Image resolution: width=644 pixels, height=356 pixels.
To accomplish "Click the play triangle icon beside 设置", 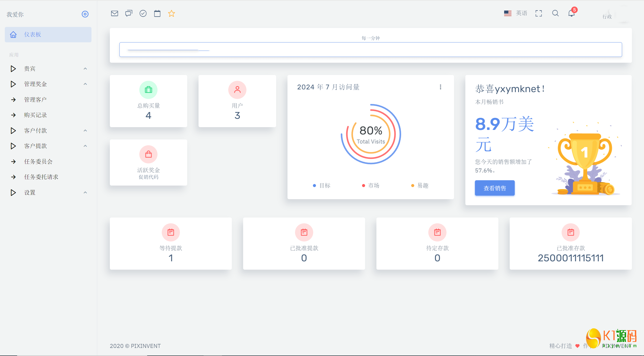I will pos(13,193).
